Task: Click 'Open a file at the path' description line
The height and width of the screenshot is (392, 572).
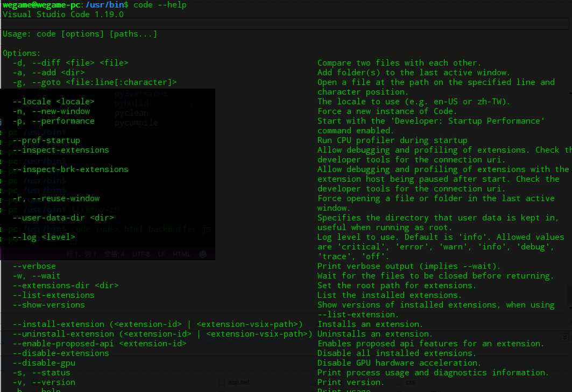Action: [x=436, y=82]
